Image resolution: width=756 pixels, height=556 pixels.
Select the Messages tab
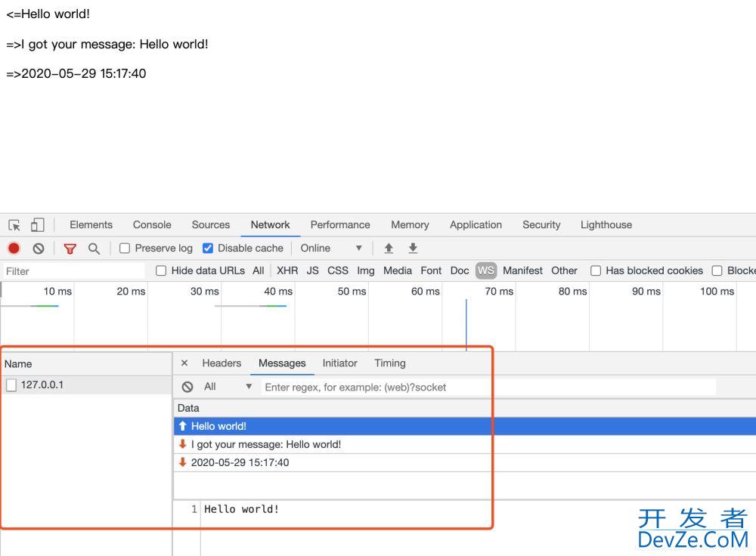pos(282,363)
